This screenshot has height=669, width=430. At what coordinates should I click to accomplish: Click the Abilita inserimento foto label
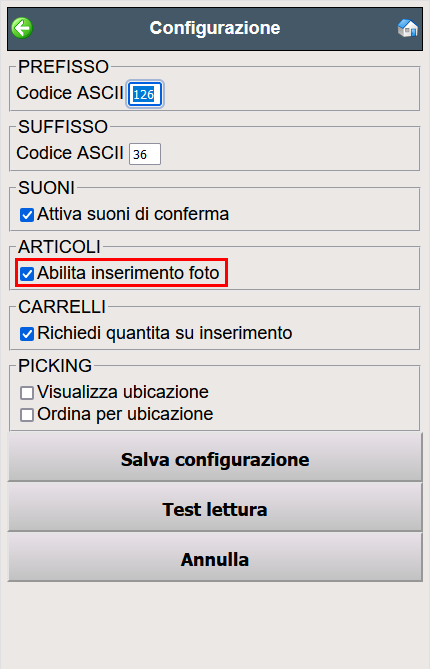click(x=128, y=273)
